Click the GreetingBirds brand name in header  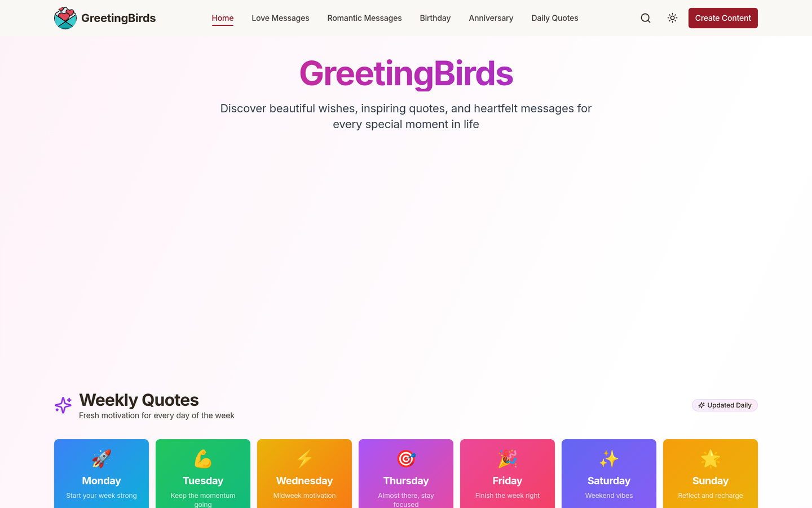118,18
